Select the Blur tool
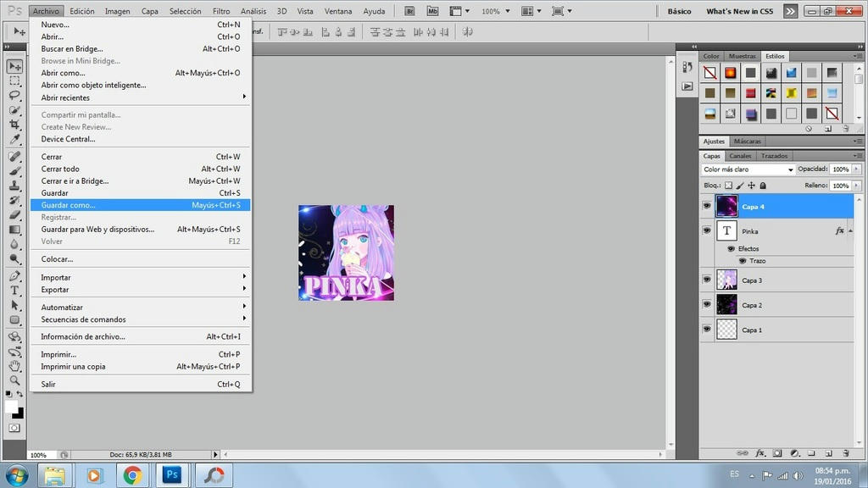 pyautogui.click(x=15, y=244)
